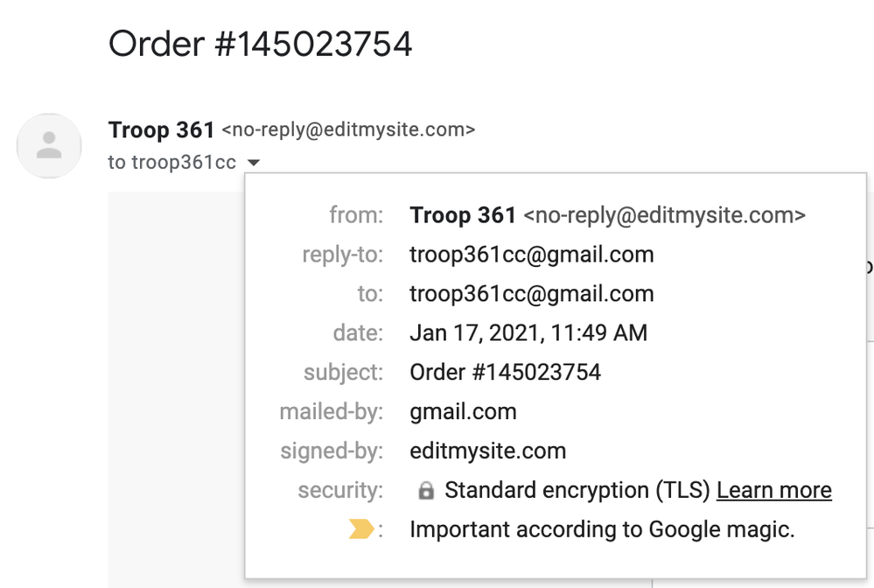Click the date Jan 17, 2021, 11:49 AM

click(528, 332)
